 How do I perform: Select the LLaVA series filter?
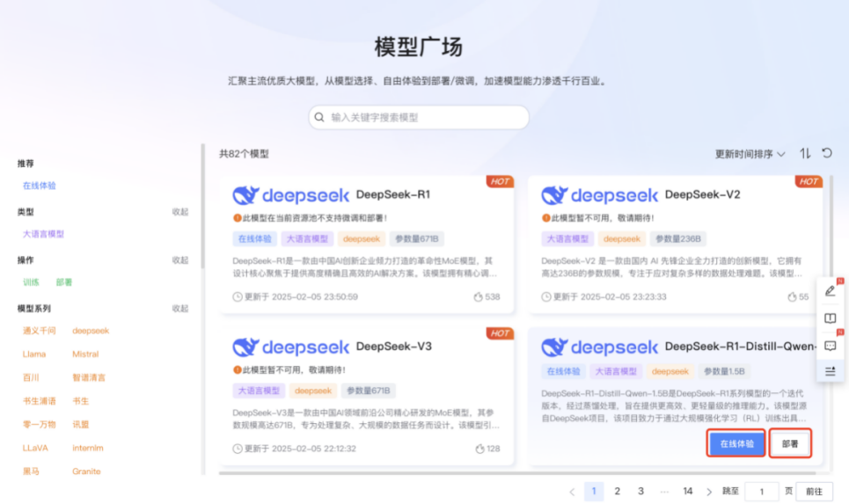pos(35,448)
